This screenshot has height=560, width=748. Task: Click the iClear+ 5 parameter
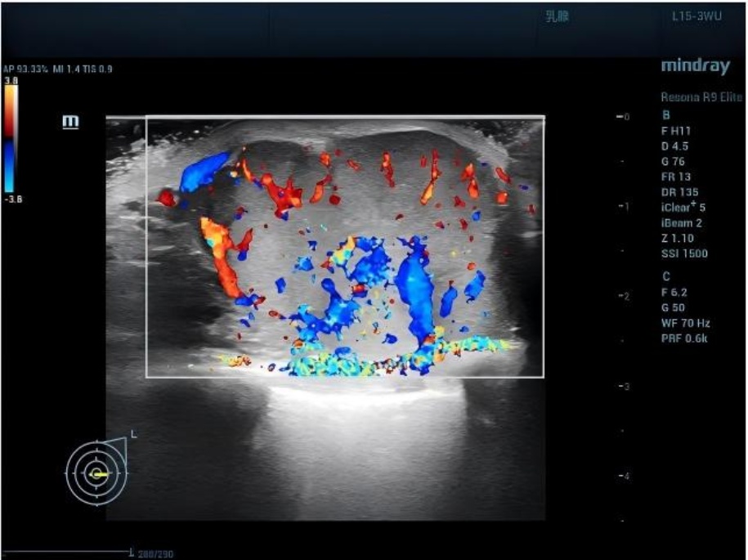click(685, 207)
